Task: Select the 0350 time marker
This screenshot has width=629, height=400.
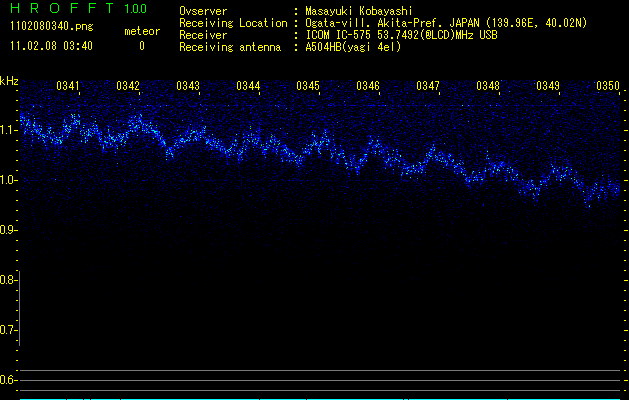Action: (608, 86)
